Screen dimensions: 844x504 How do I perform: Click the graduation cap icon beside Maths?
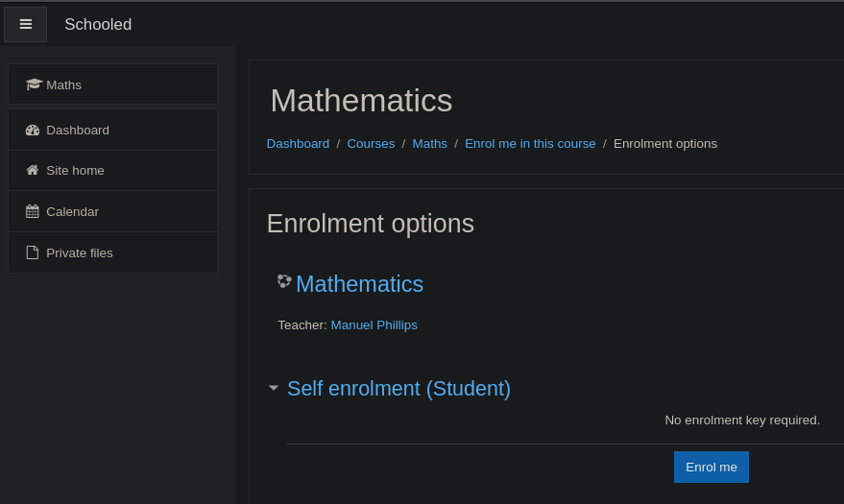pos(34,84)
